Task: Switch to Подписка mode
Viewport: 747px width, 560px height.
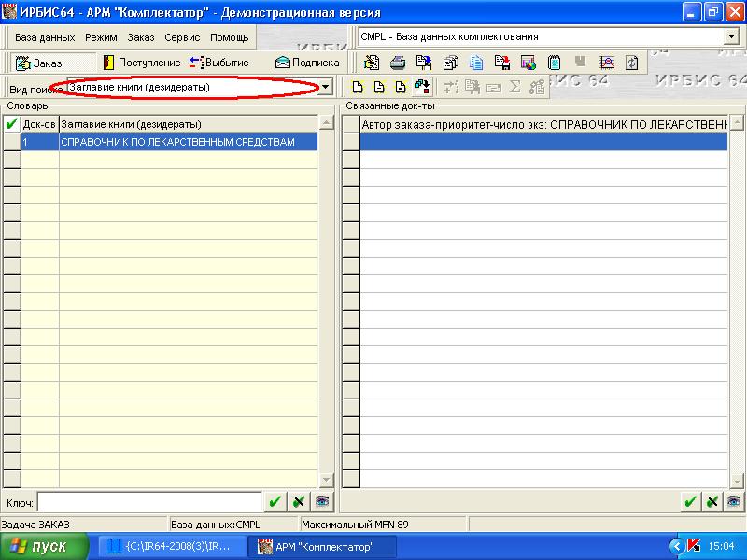Action: (307, 63)
